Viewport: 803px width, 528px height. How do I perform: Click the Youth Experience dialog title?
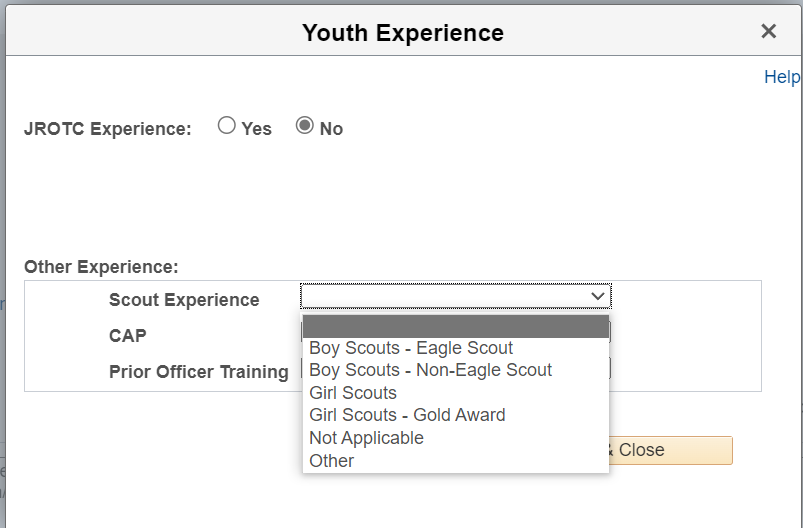402,33
